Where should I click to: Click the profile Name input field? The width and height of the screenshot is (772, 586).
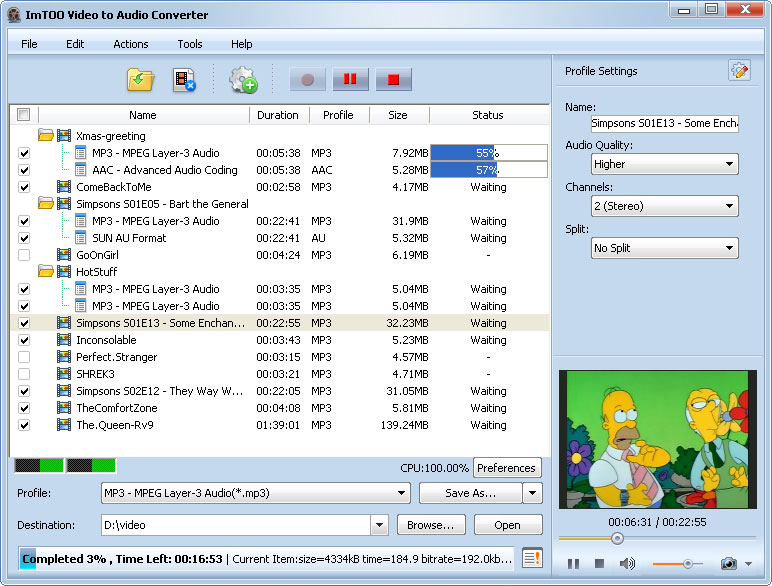[664, 123]
